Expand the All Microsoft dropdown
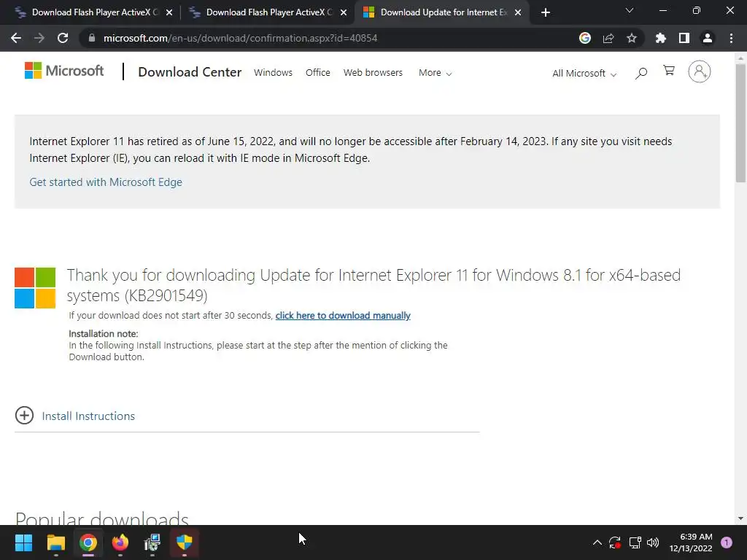 pyautogui.click(x=584, y=74)
